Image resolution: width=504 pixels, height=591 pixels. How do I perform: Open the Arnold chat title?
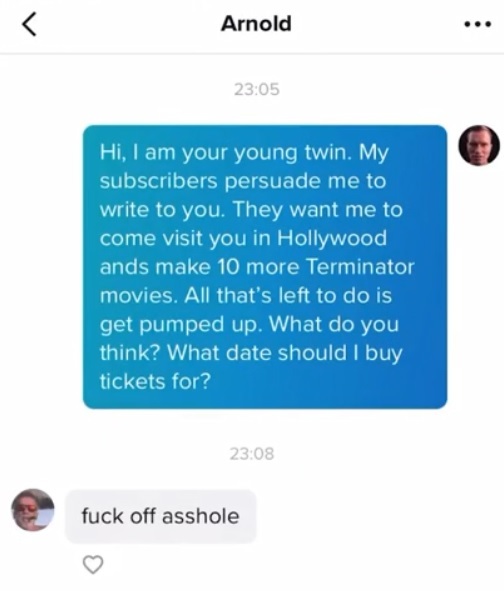click(256, 24)
